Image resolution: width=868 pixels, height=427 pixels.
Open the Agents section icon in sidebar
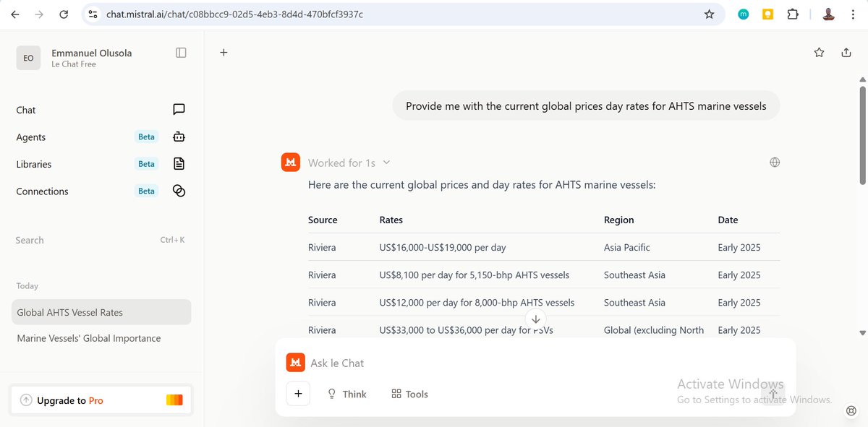pos(179,137)
